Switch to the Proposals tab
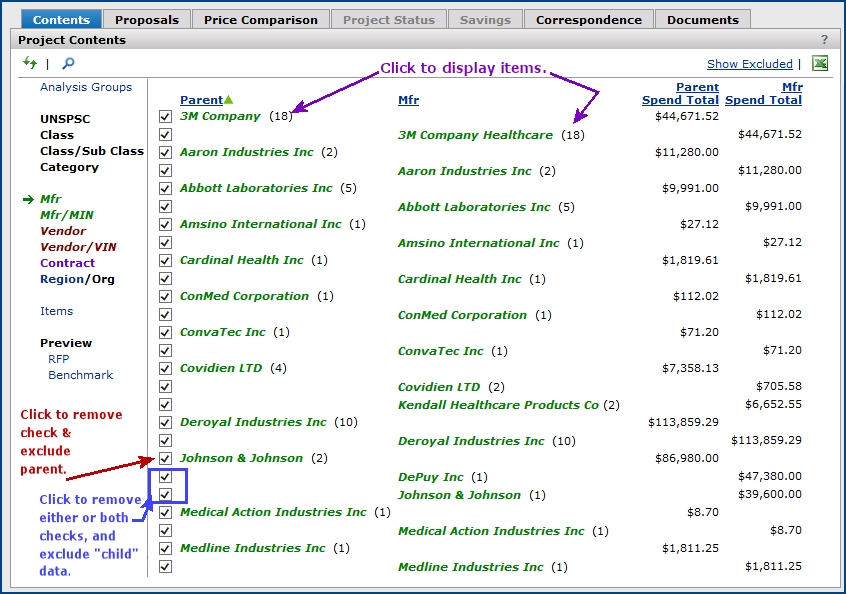 (x=146, y=20)
